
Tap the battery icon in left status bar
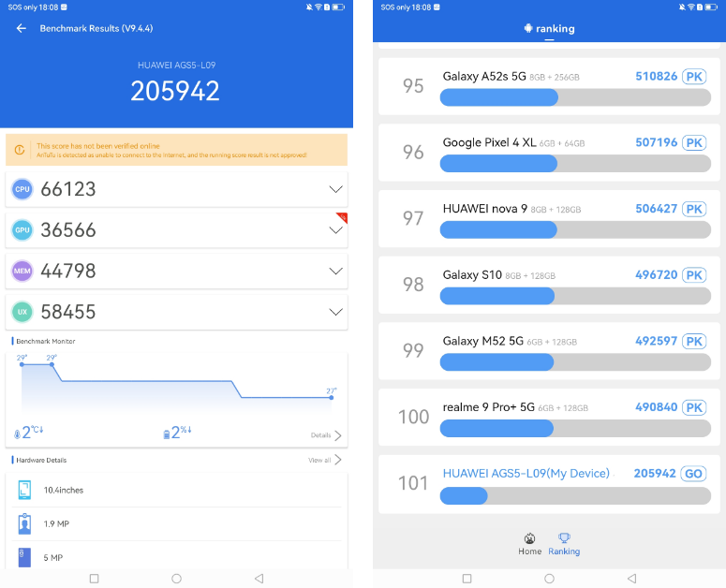click(x=338, y=7)
